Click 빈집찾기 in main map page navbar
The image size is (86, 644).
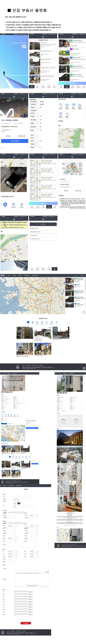[x=14, y=276]
